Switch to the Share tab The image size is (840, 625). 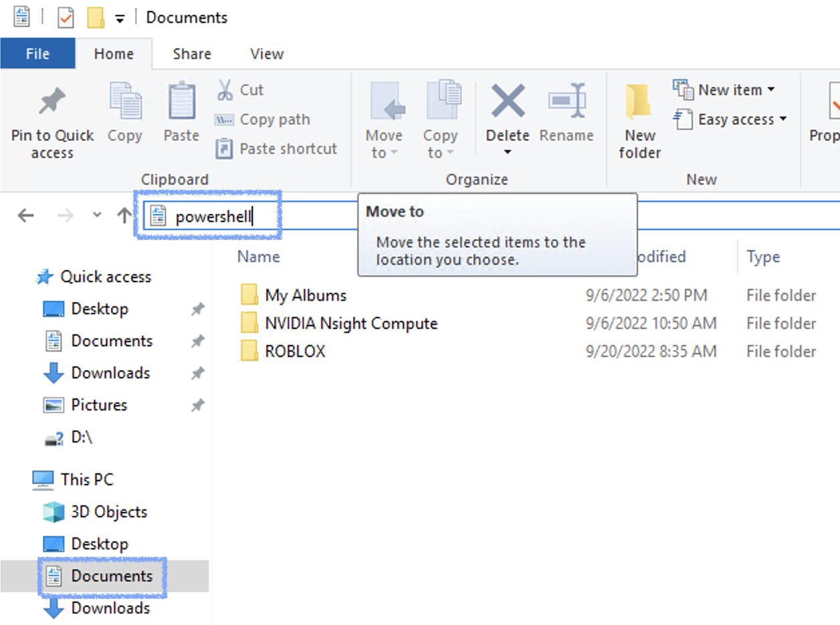[x=191, y=53]
